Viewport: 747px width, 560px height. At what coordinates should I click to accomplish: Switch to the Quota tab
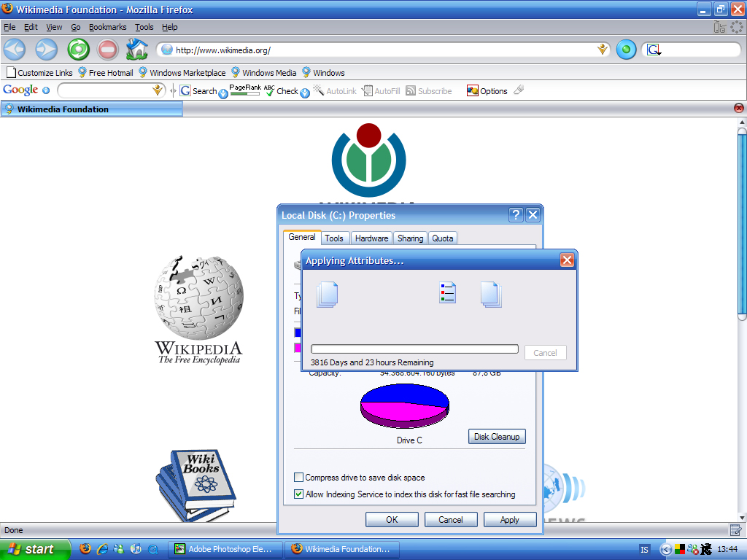pos(443,238)
